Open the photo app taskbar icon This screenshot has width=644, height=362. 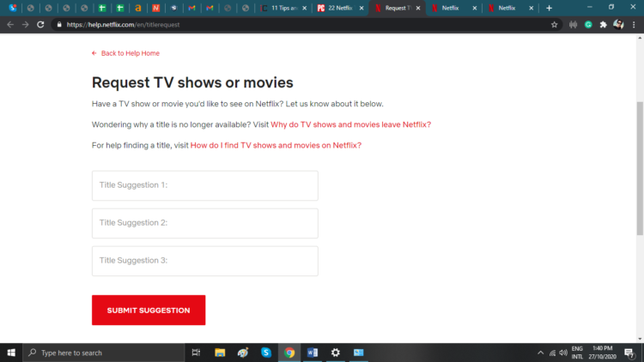359,353
